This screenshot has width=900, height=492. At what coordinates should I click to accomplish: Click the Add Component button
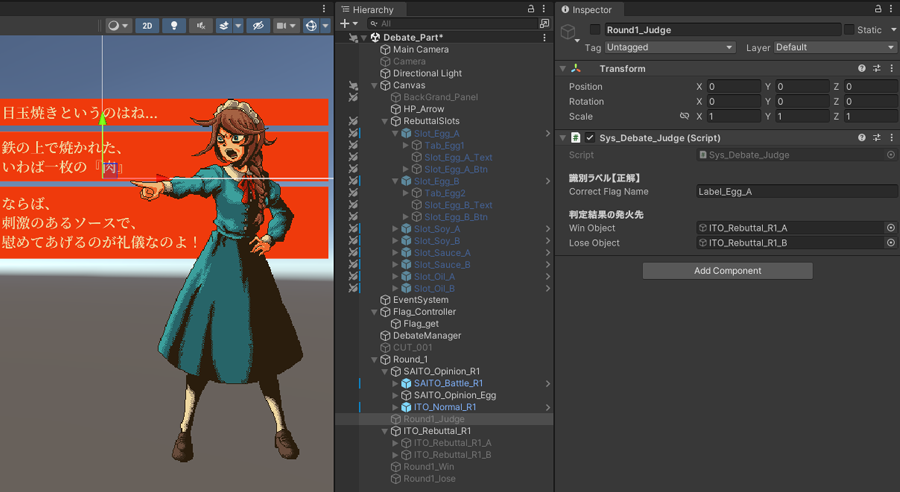[x=727, y=271]
